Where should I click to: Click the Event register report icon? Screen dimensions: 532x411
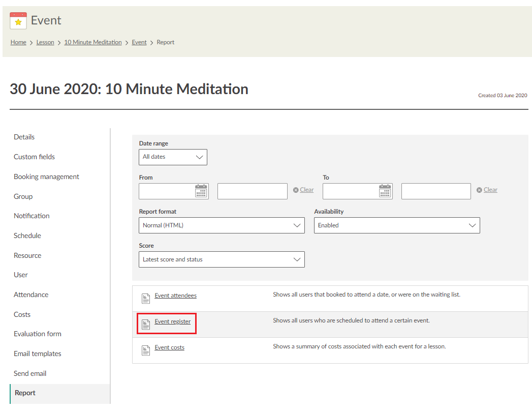pyautogui.click(x=146, y=324)
